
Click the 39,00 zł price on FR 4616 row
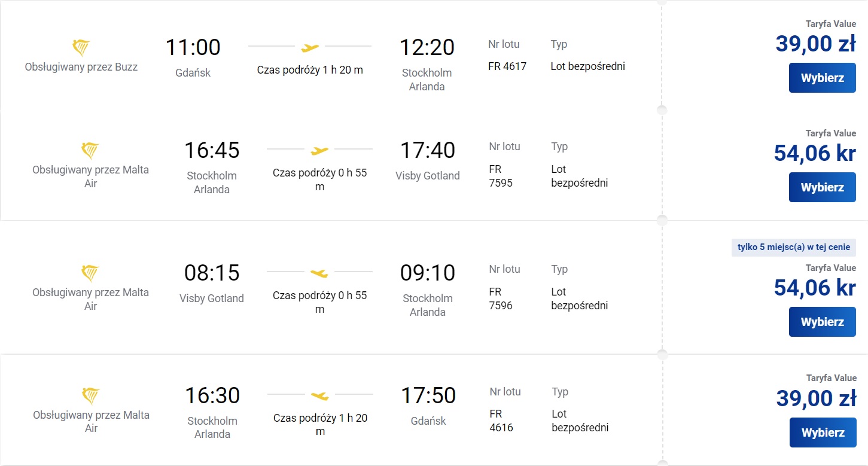click(x=816, y=398)
